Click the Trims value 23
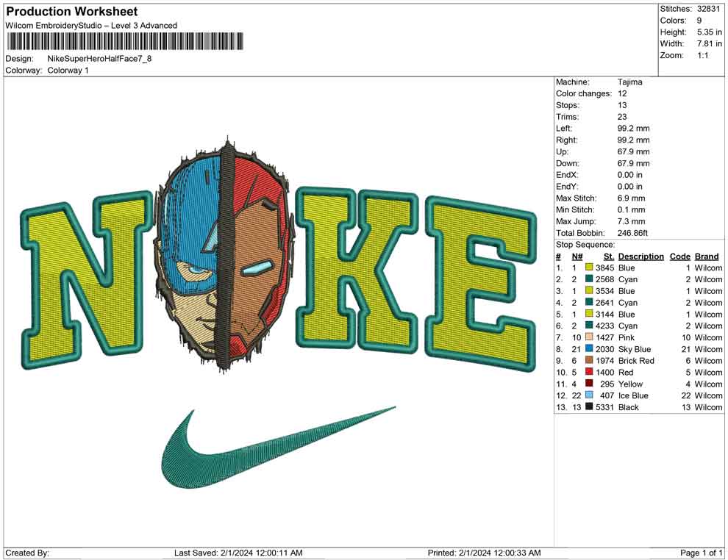 pos(622,116)
